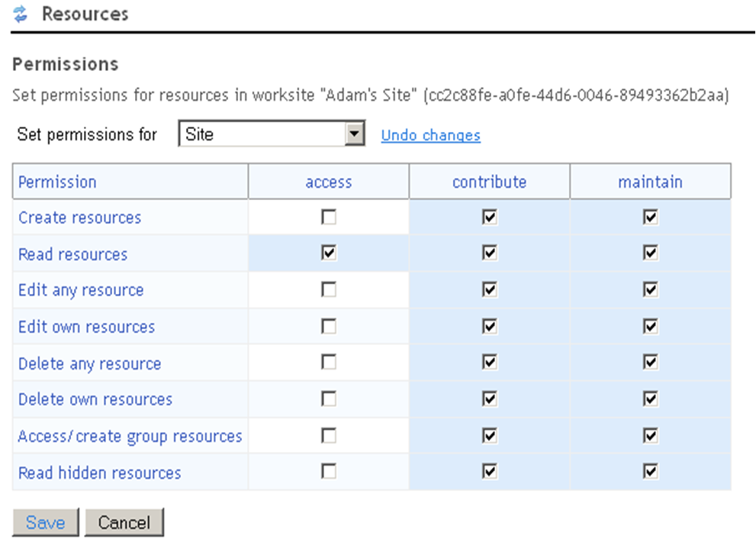
Task: Click the access column header
Action: coord(329,182)
